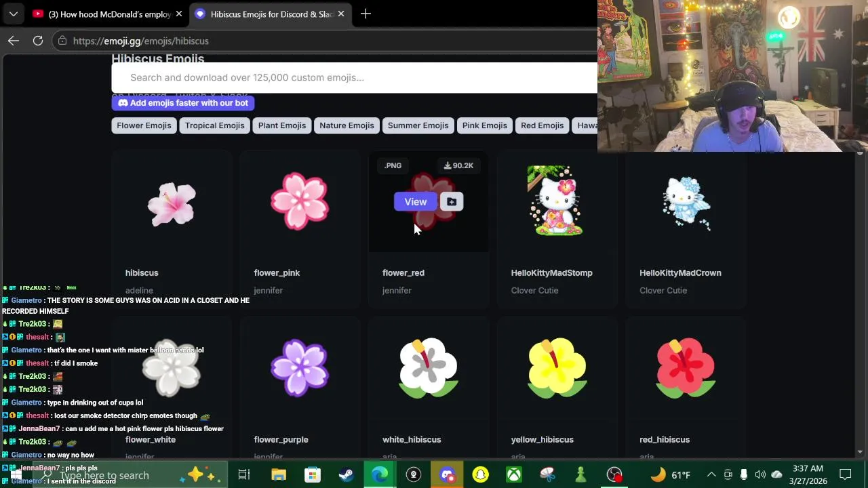Click the browser back arrow
Viewport: 868px width, 488px height.
14,41
